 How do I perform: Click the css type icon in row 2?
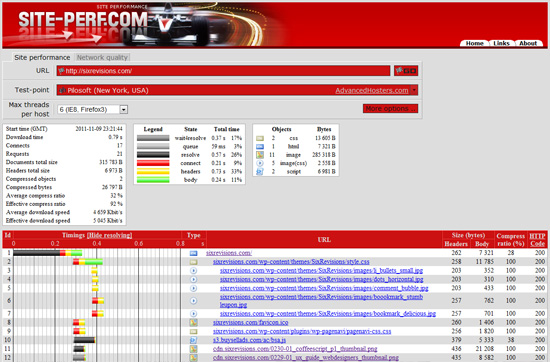[193, 262]
